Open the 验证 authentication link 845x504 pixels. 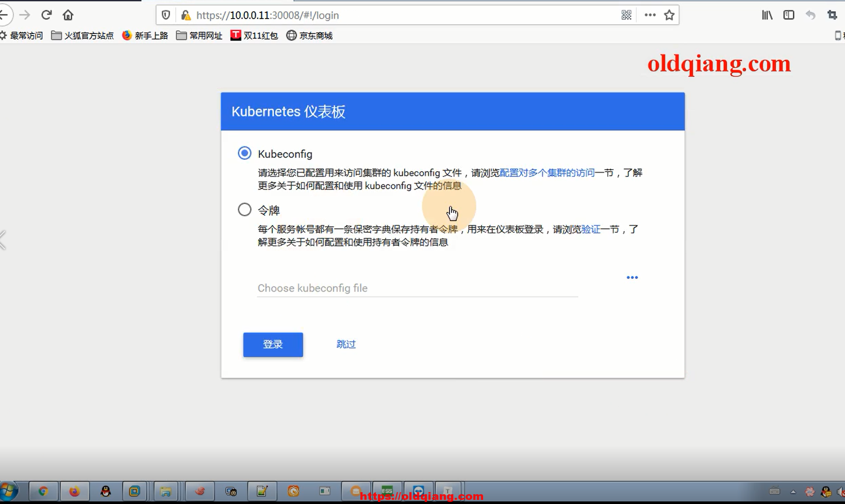[x=591, y=229]
